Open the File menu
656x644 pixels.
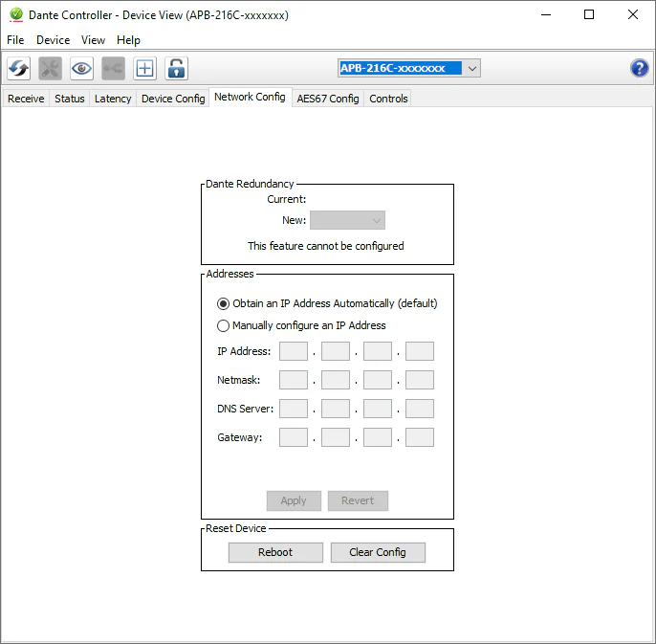pos(15,40)
